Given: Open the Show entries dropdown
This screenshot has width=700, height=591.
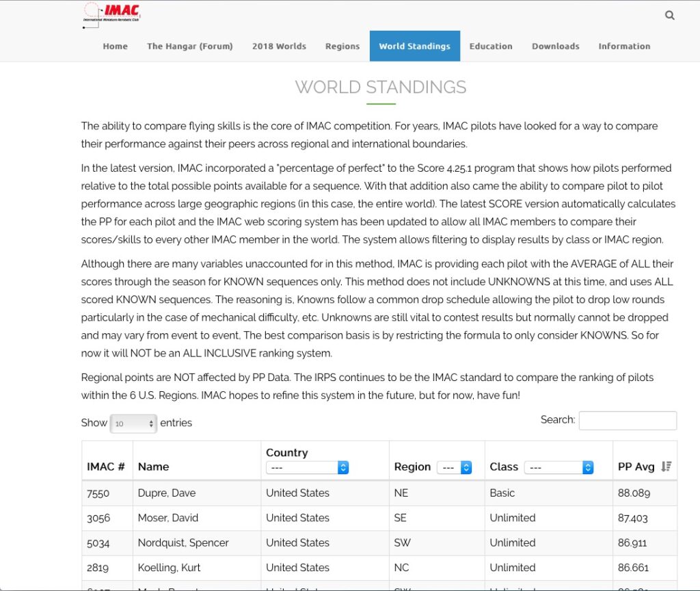Looking at the screenshot, I should tap(133, 423).
